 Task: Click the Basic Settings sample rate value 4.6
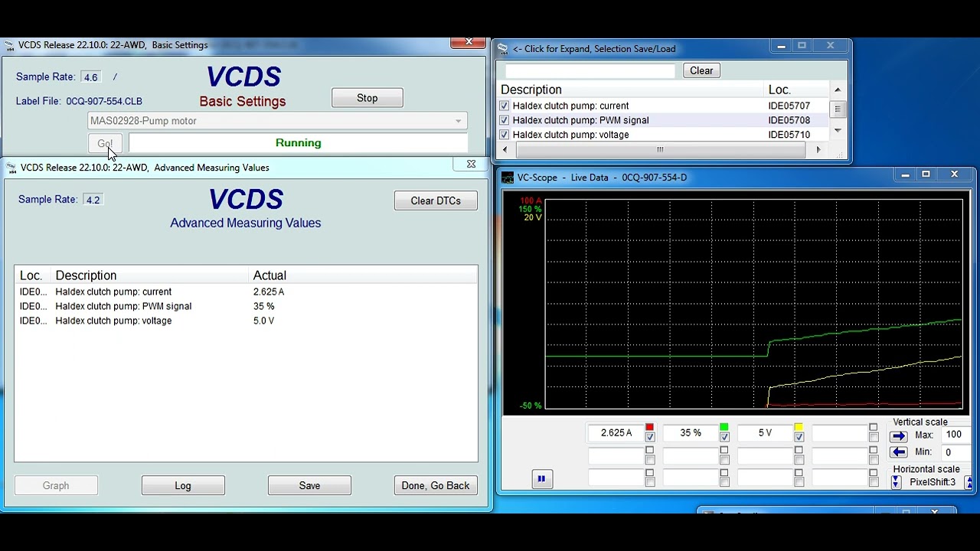click(x=91, y=77)
